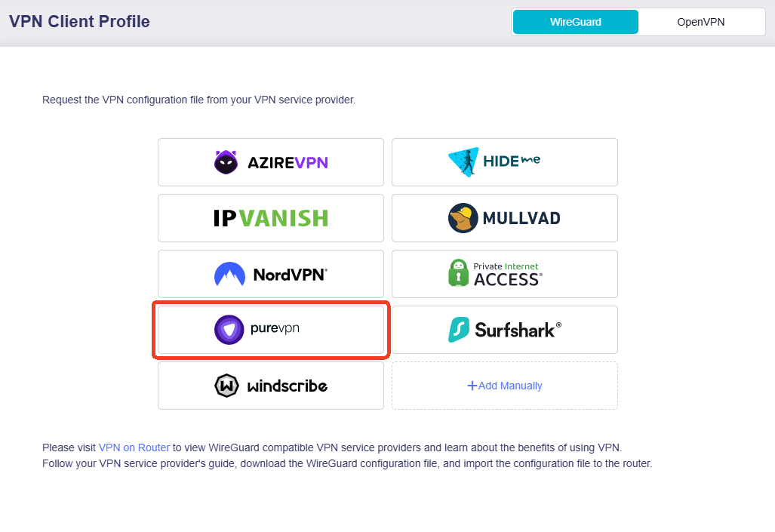Select the highlighted PureVPN tile
775x532 pixels.
[270, 329]
